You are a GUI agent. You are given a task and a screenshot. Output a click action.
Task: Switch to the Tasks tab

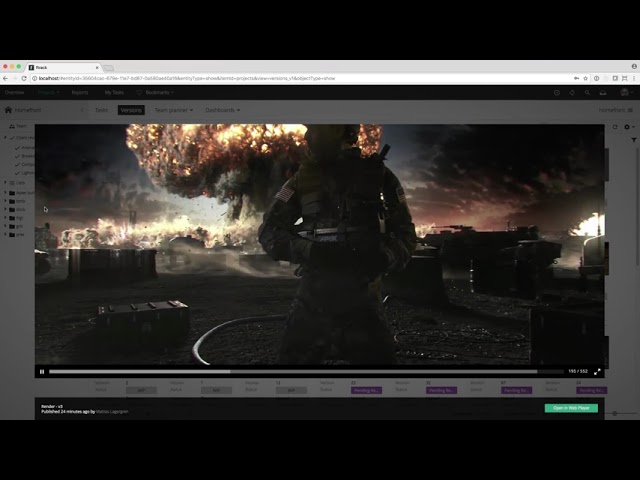(x=101, y=110)
